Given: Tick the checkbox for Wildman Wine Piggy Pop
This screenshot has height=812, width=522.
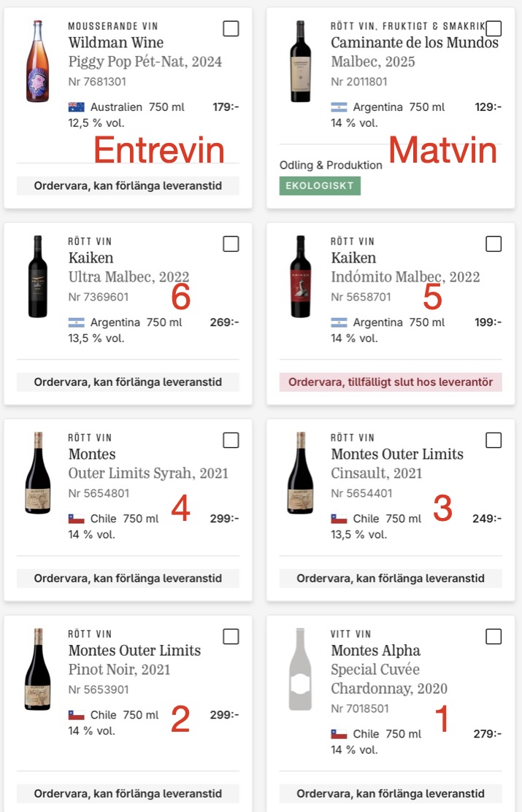Looking at the screenshot, I should pyautogui.click(x=231, y=28).
